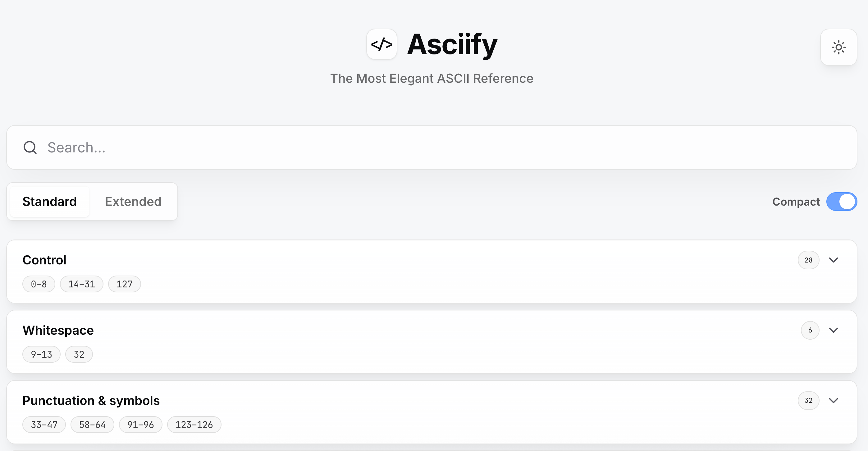Viewport: 868px width, 451px height.
Task: Switch to the Extended tab
Action: (133, 201)
